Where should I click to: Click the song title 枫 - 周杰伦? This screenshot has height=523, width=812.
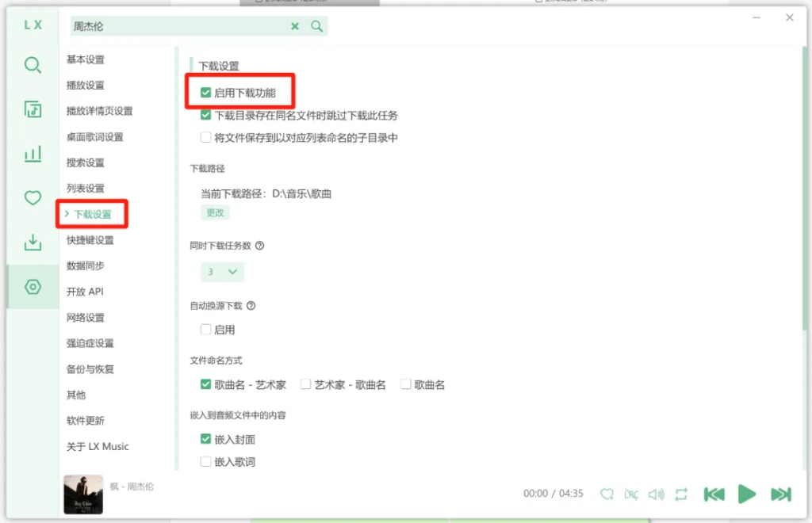pos(132,487)
